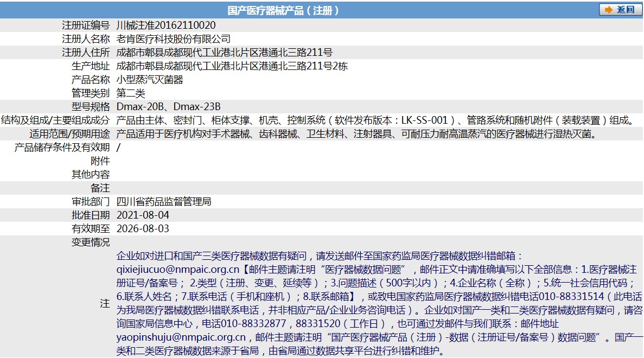Viewport: 644px width, 358px height.
Task: Click the 生产地址 value ending in 2栋
Action: pyautogui.click(x=232, y=66)
